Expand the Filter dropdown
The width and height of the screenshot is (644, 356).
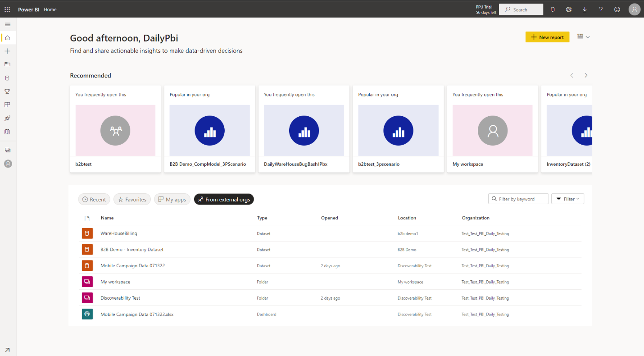567,199
